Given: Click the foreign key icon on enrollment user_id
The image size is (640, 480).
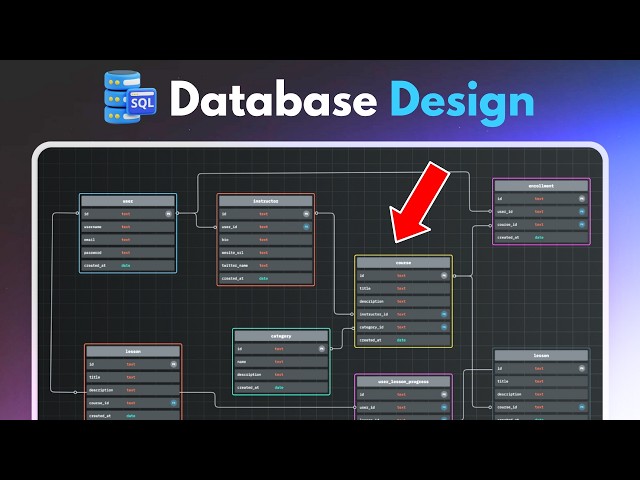Looking at the screenshot, I should pyautogui.click(x=582, y=211).
